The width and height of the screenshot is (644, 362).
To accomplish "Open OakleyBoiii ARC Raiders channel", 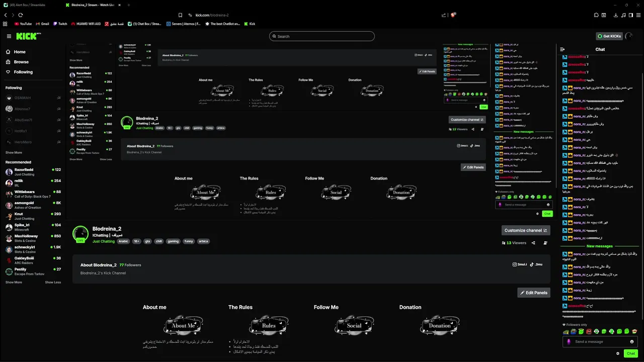I will pyautogui.click(x=33, y=260).
